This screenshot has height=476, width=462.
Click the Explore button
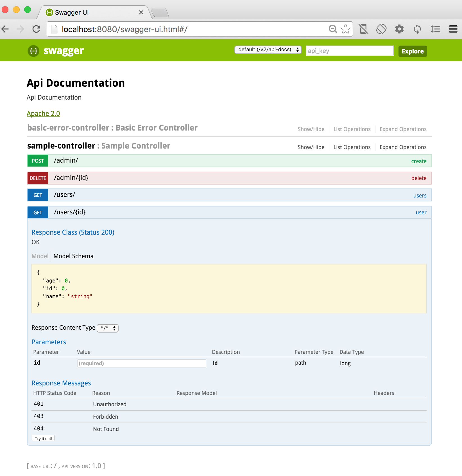pos(412,51)
